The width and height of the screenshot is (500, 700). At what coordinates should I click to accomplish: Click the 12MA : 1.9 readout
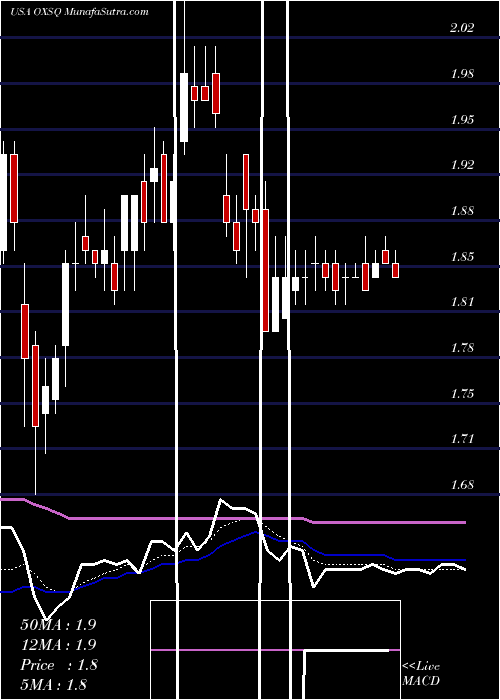pos(58,645)
